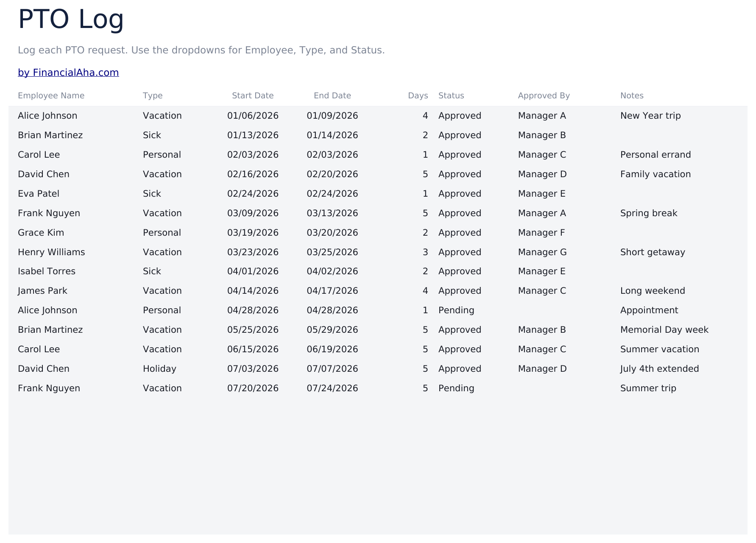Click the Approved By column header
The image size is (756, 543).
click(x=544, y=96)
